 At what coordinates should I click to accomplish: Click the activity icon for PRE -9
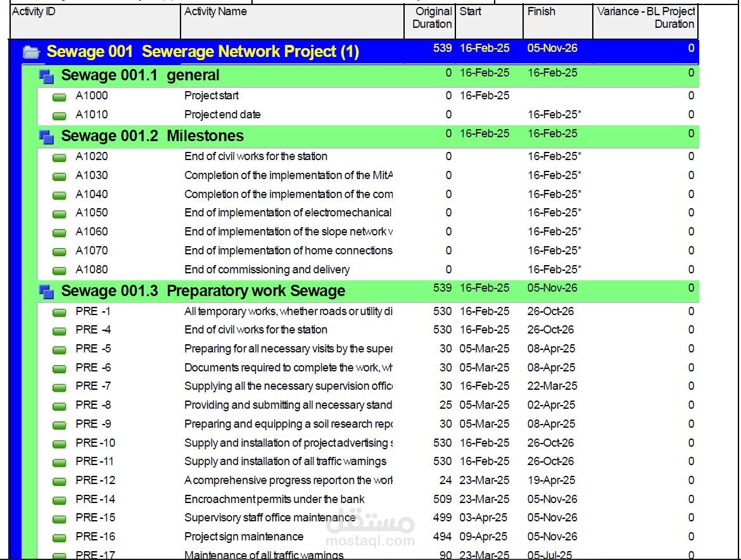tap(59, 425)
